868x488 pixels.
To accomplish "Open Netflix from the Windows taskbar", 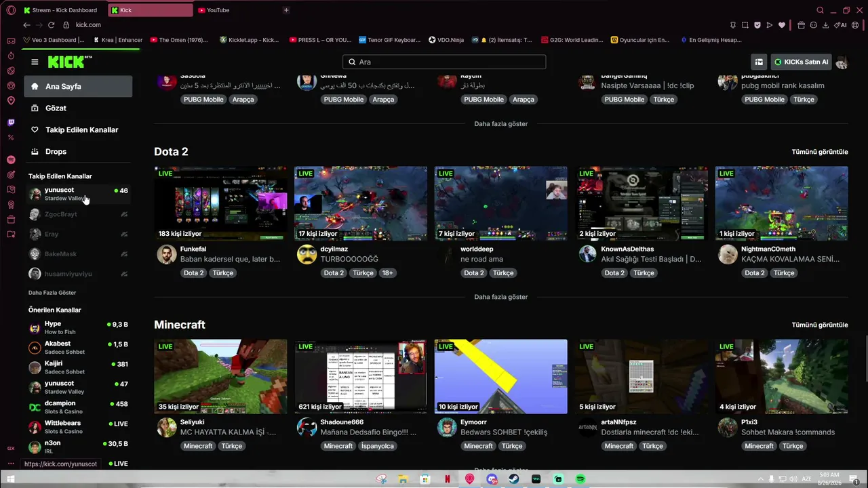I will click(x=448, y=479).
